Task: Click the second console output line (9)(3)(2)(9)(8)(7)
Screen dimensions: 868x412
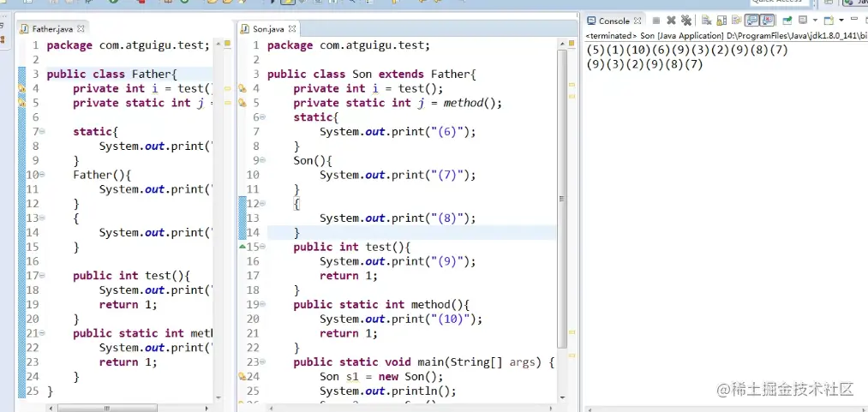Action: click(x=644, y=65)
